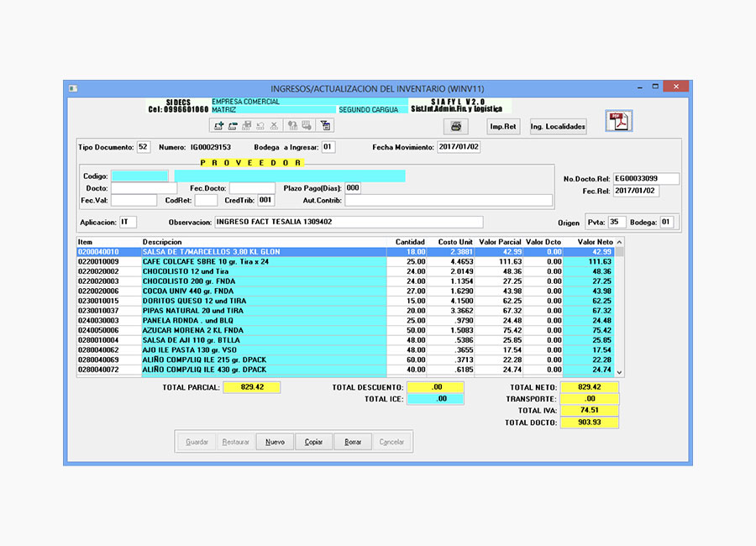This screenshot has height=546, width=756.
Task: Click the open record toolbar icon
Action: (233, 126)
